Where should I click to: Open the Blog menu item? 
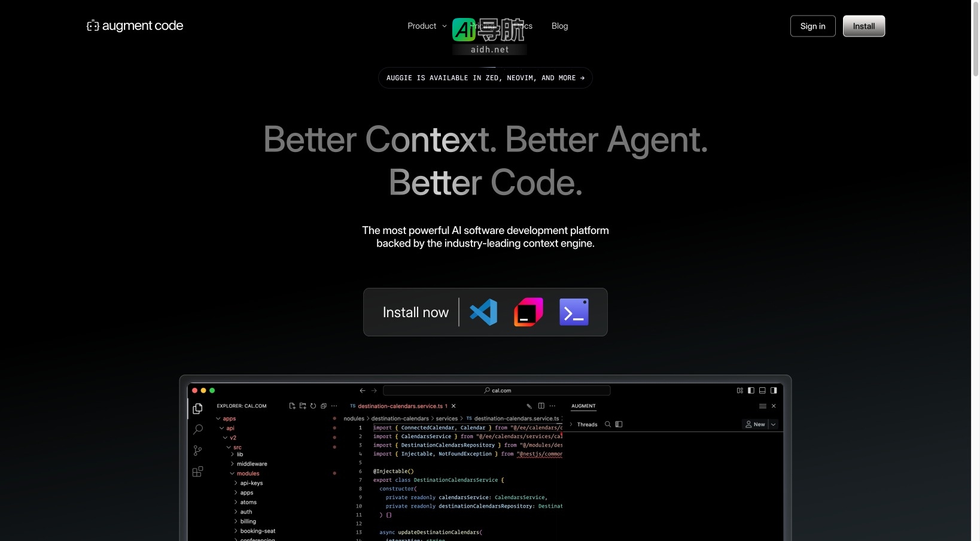click(559, 26)
